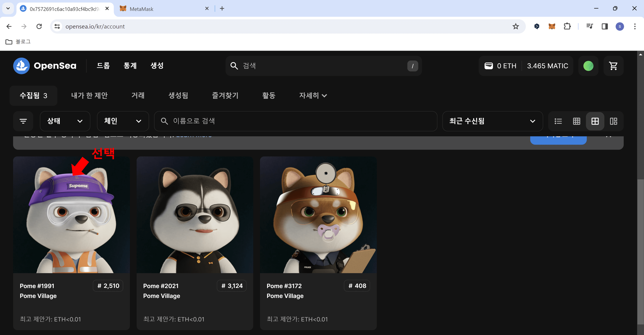Click the OpenSea sailboat logo
This screenshot has height=335, width=644.
coord(22,66)
